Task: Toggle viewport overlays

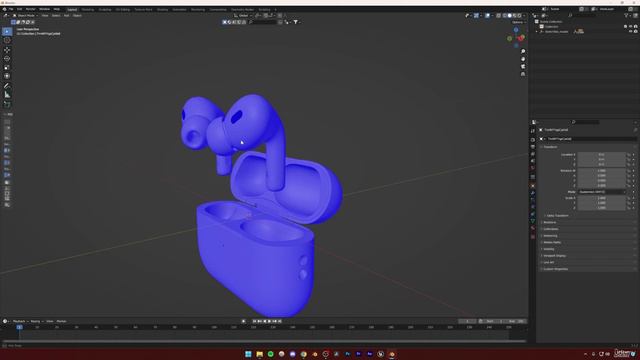Action: [487, 16]
